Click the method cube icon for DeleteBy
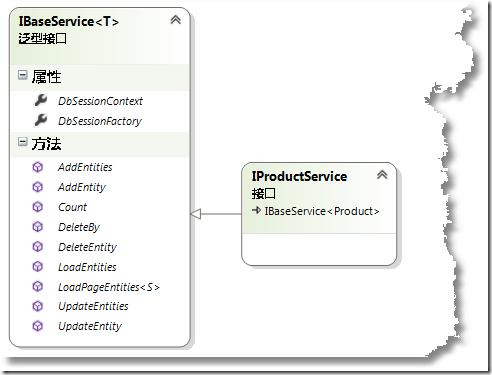 point(38,227)
